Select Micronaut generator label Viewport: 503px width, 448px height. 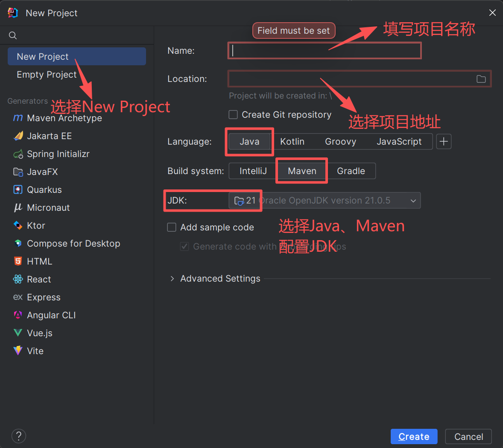[x=48, y=208]
